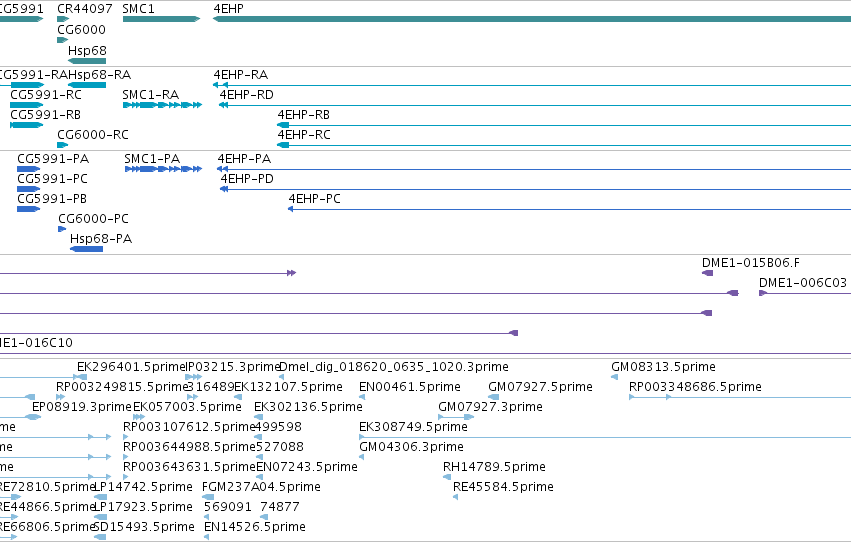Select the SMC1-RA transcript glyph

click(x=162, y=105)
